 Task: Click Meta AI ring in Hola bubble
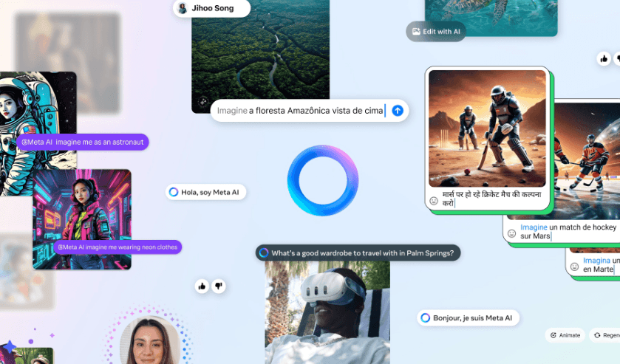(x=173, y=192)
